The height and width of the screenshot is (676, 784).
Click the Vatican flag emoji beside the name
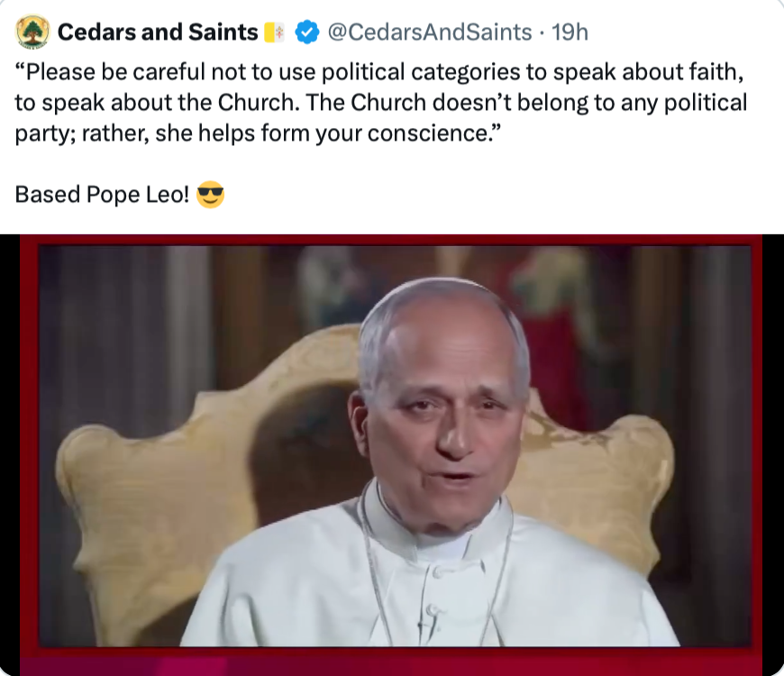[x=275, y=32]
